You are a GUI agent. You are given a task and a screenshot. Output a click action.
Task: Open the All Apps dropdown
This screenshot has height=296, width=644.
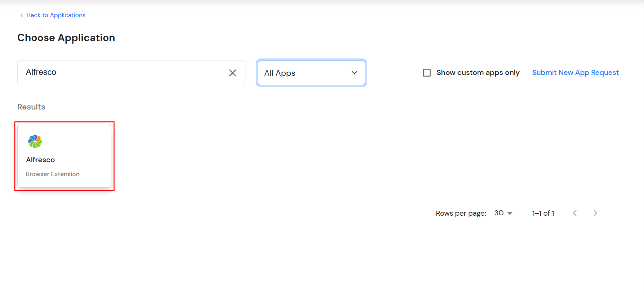tap(311, 73)
